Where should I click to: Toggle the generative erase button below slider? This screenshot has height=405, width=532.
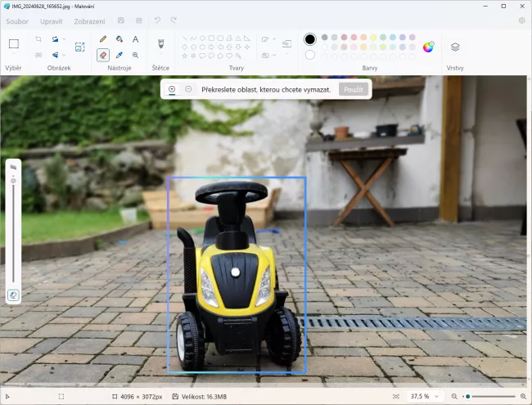coord(13,295)
